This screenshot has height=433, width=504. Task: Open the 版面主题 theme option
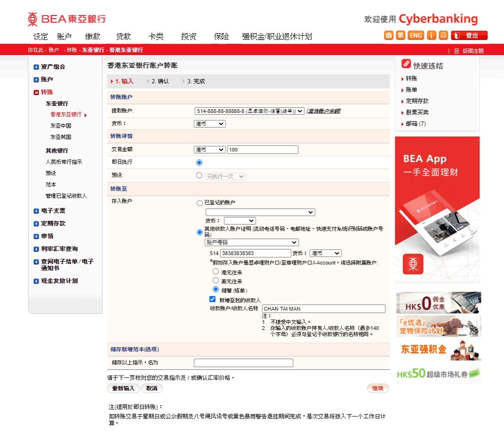click(473, 51)
